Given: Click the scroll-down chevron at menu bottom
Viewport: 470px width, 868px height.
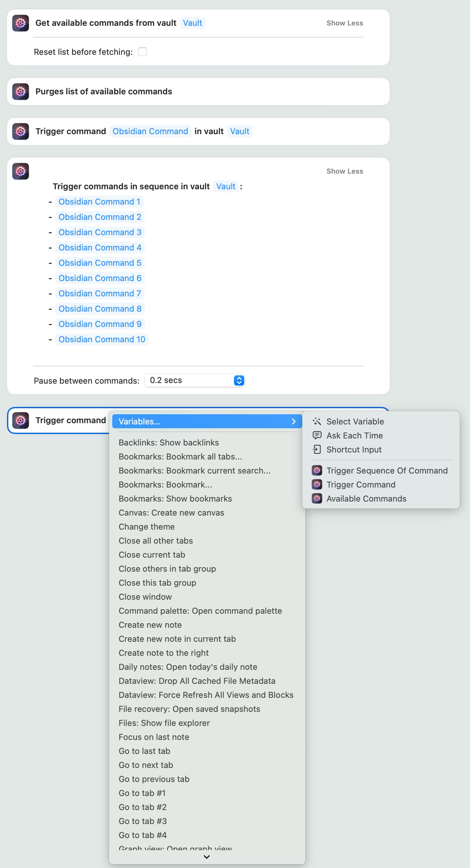Looking at the screenshot, I should tap(207, 857).
